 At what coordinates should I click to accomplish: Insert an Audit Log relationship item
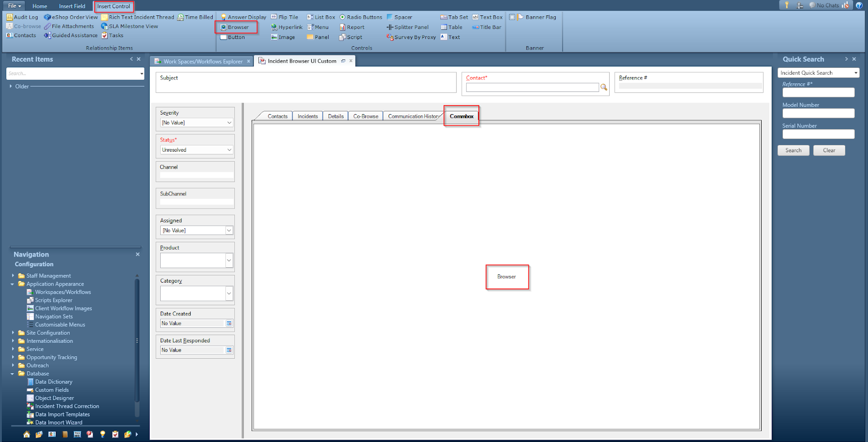[22, 17]
